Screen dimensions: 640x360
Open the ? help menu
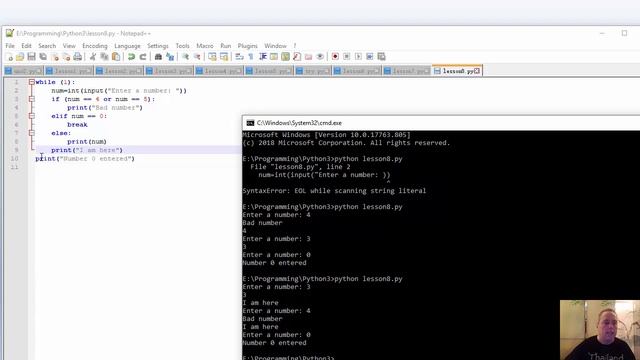click(x=295, y=46)
